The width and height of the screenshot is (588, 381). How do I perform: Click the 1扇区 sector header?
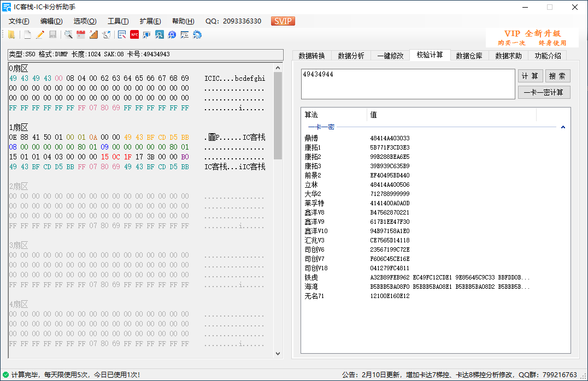pyautogui.click(x=19, y=127)
